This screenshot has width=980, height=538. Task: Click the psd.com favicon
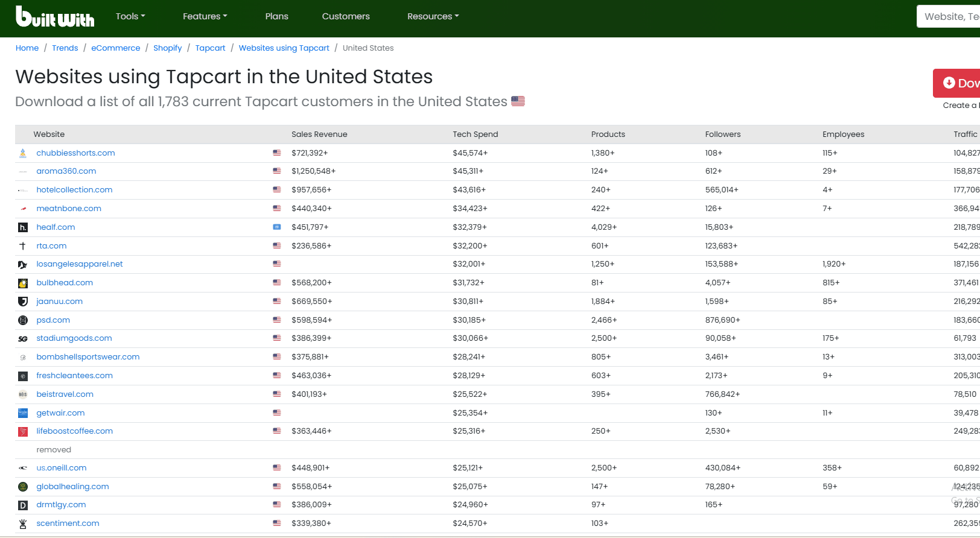pos(23,320)
